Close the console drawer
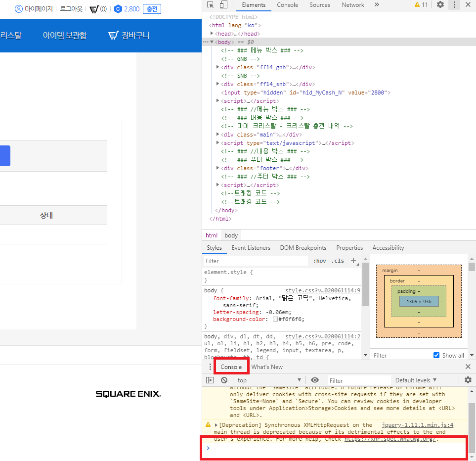This screenshot has height=461, width=476. [468, 367]
